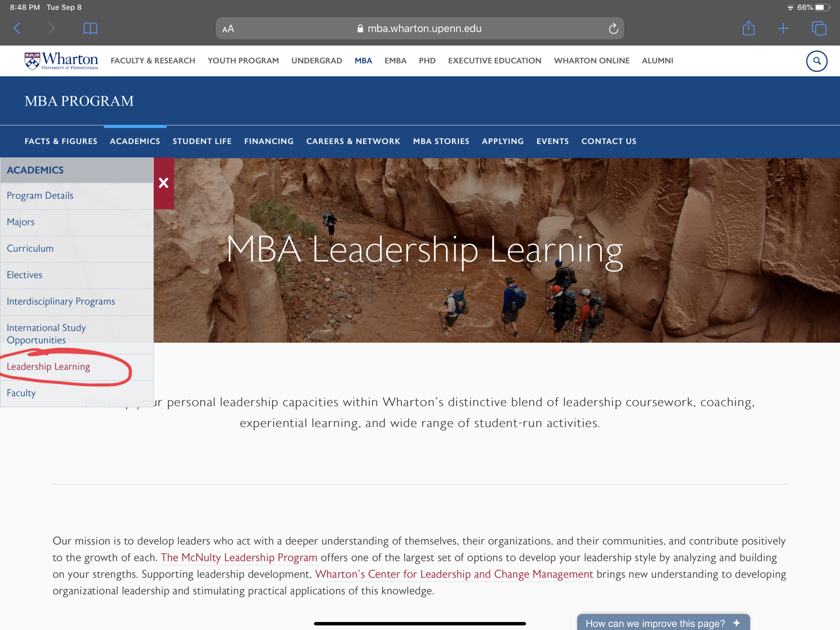Open the Safari share sheet icon
This screenshot has height=630, width=840.
[749, 28]
